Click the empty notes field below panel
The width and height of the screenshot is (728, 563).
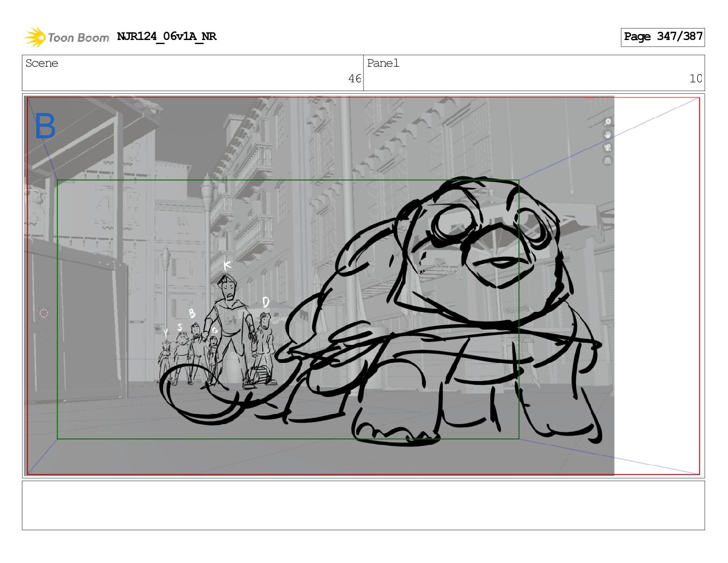pyautogui.click(x=363, y=506)
